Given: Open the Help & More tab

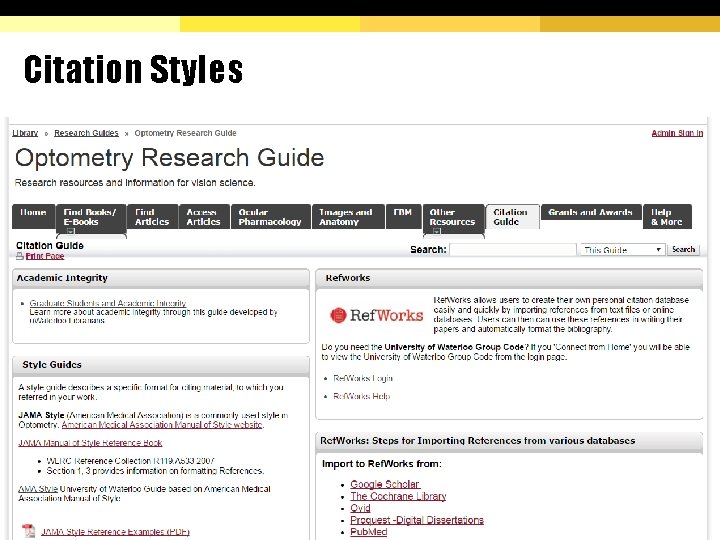Looking at the screenshot, I should 667,216.
